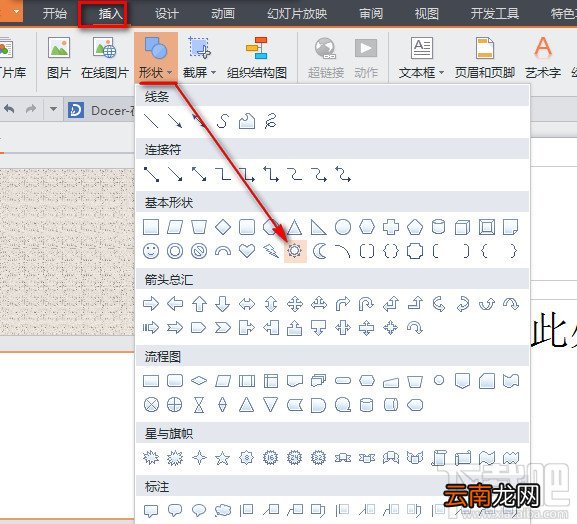Select the cube in 基本形状
This screenshot has width=577, height=524.
[463, 227]
